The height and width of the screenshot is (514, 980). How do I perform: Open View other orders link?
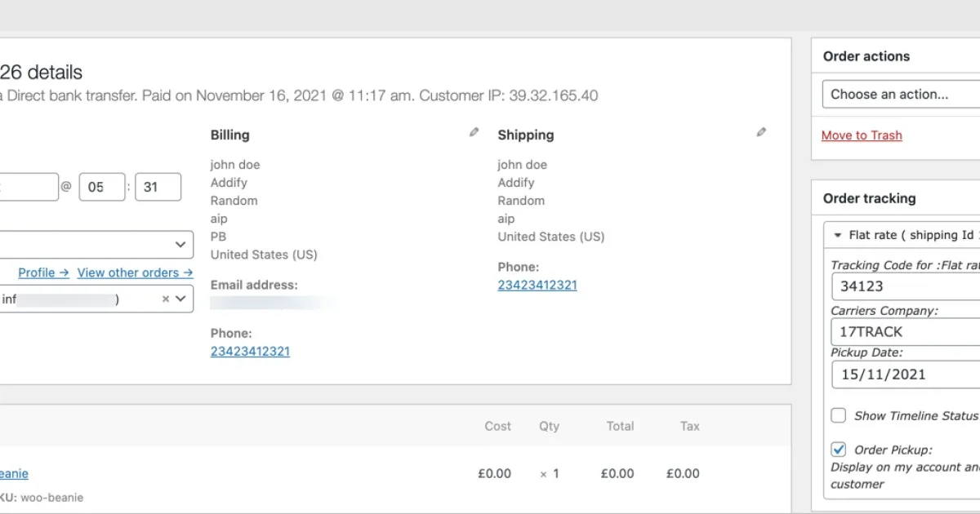pos(135,273)
